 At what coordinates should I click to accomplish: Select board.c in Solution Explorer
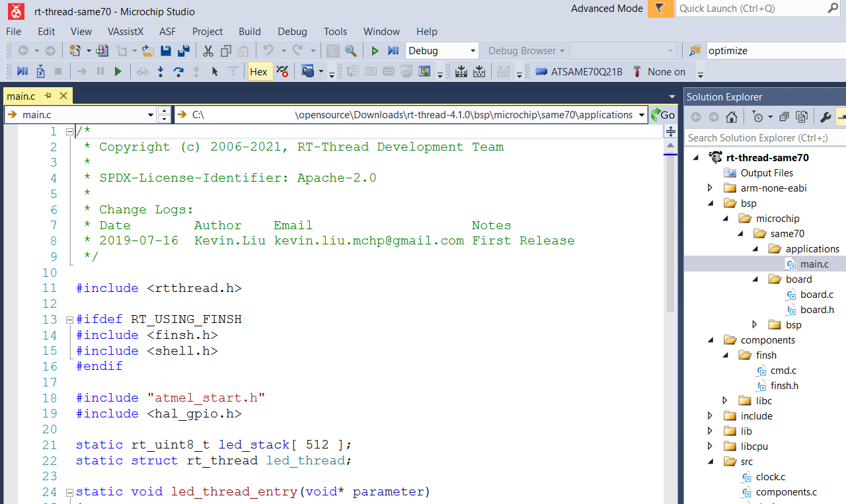tap(816, 295)
